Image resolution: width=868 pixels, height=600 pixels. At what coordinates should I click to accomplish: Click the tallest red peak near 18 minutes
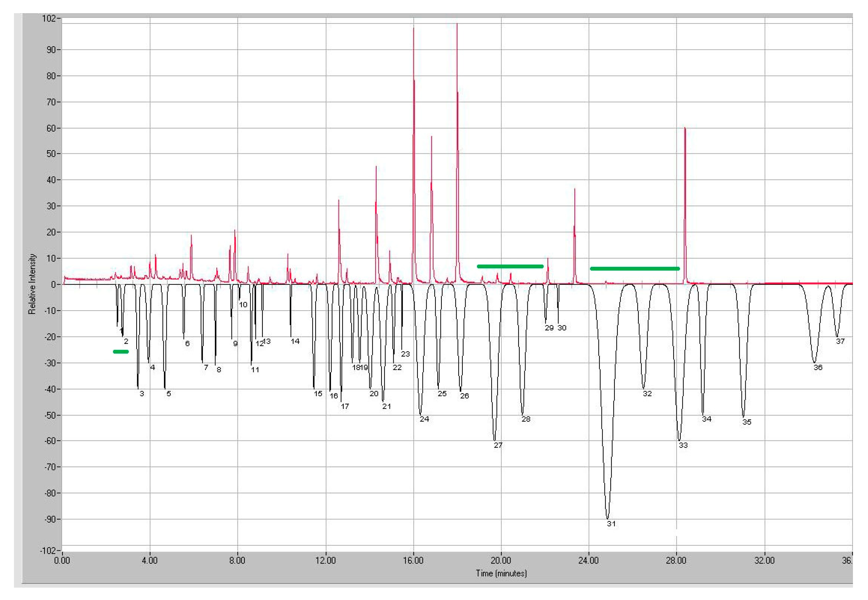click(457, 26)
